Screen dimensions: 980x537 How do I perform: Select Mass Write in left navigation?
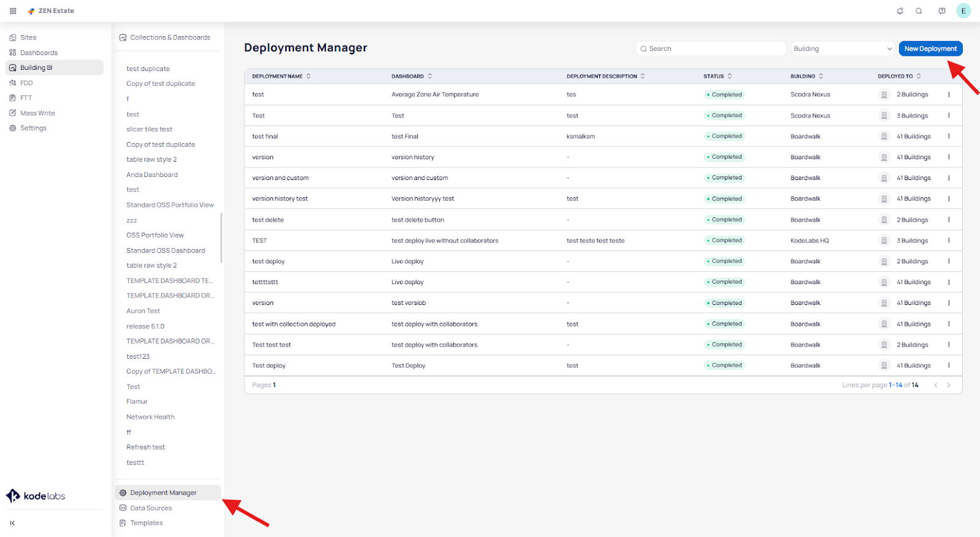point(37,113)
